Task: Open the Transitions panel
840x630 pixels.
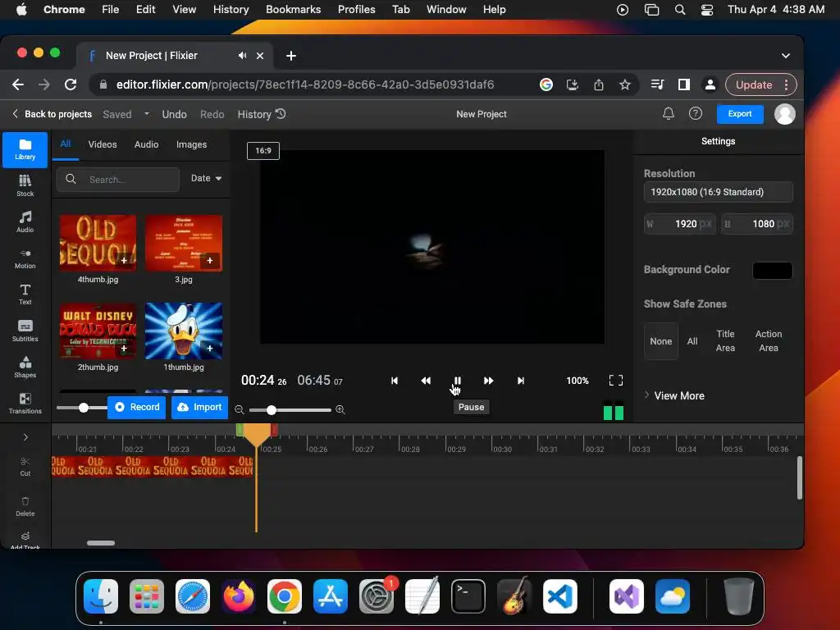Action: click(x=25, y=404)
